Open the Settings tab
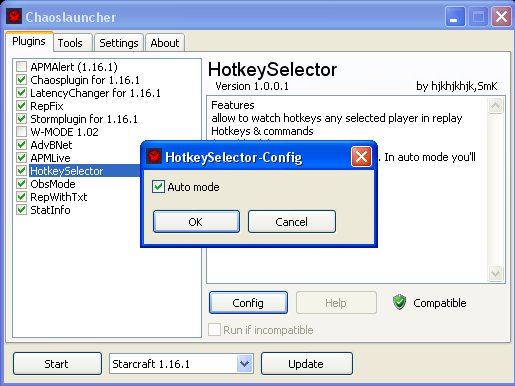Image resolution: width=515 pixels, height=386 pixels. coord(119,43)
